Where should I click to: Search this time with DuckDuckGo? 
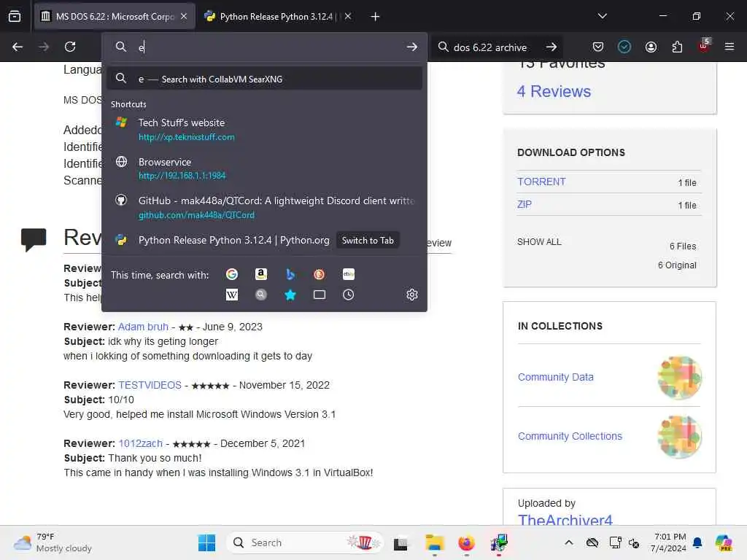[x=320, y=274]
